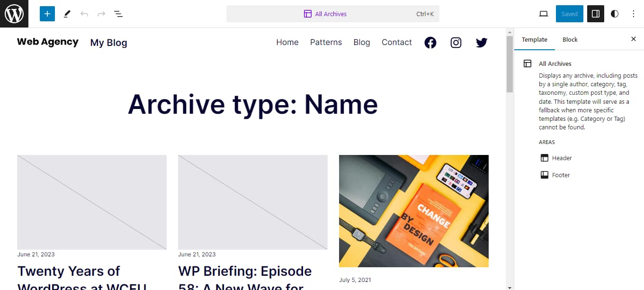This screenshot has height=290, width=644.
Task: Open the block inserter
Action: tap(47, 13)
